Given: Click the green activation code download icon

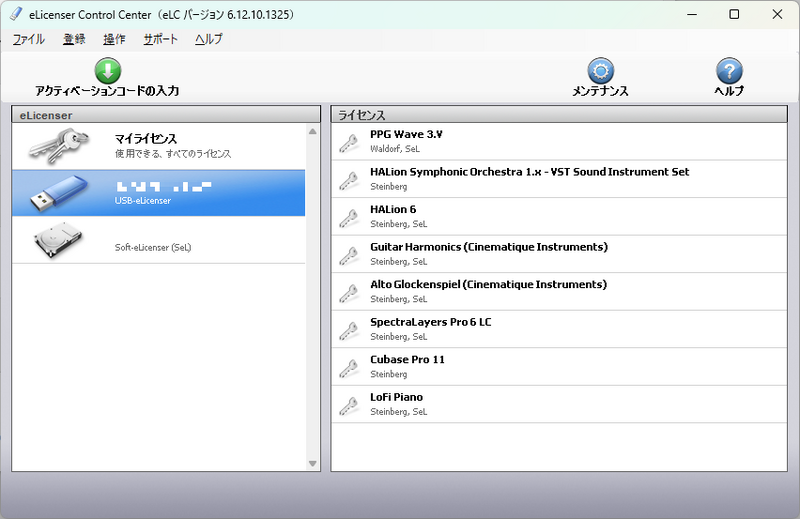Looking at the screenshot, I should (x=108, y=70).
